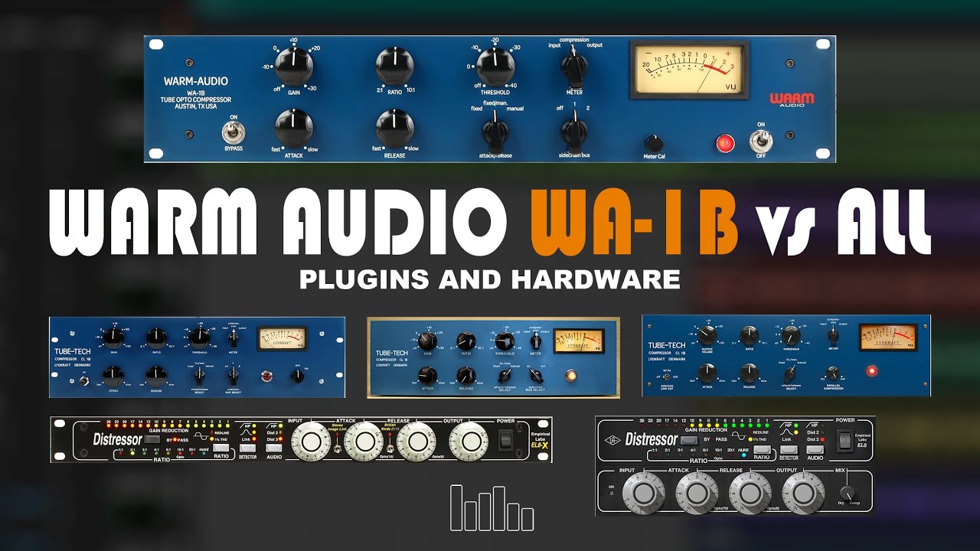Switch the WA-1B attack/release fixed/manual selector
The image size is (980, 551).
click(495, 133)
